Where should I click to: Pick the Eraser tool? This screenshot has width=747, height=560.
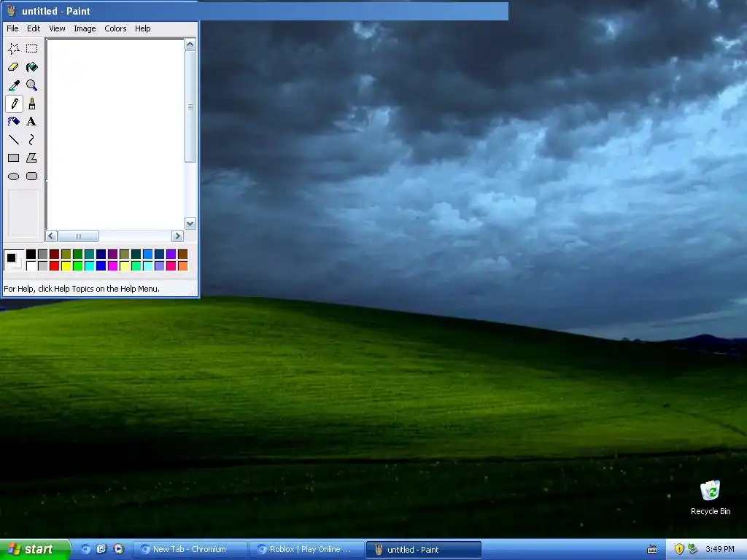click(13, 66)
